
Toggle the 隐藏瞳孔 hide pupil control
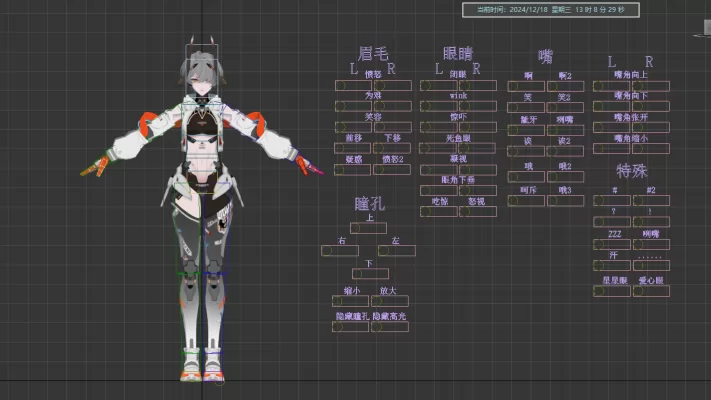[x=340, y=327]
